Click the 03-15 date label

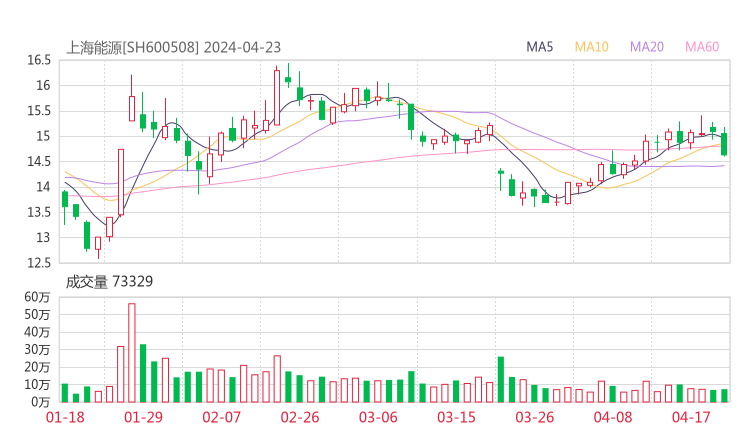point(456,417)
